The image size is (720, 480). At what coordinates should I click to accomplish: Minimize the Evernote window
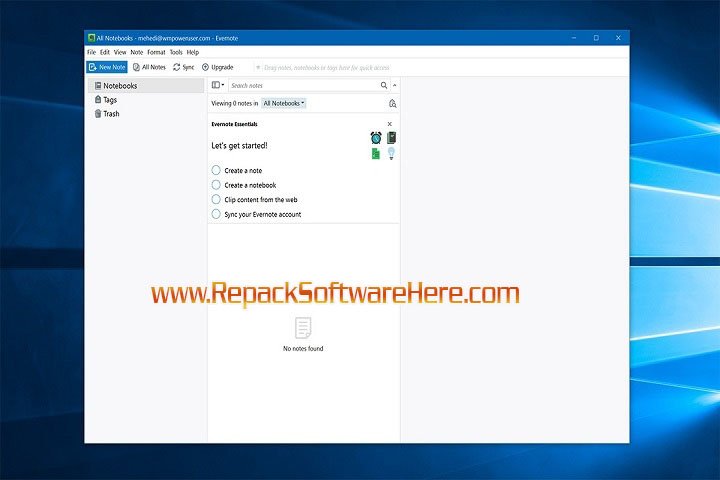(x=574, y=38)
